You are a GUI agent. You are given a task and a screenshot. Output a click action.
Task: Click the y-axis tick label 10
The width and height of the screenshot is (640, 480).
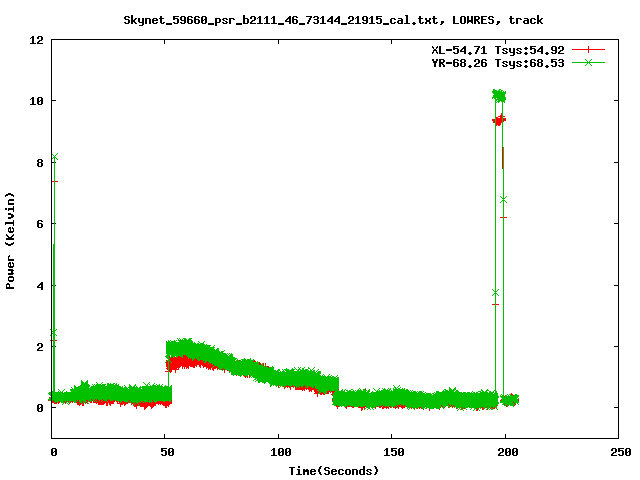click(x=36, y=101)
